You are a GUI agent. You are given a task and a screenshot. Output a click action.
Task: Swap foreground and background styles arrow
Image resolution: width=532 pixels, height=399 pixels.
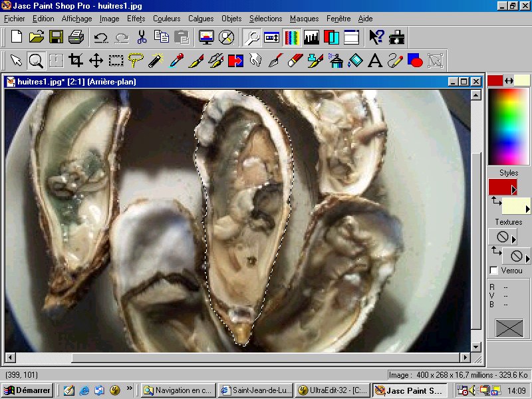[x=496, y=201]
